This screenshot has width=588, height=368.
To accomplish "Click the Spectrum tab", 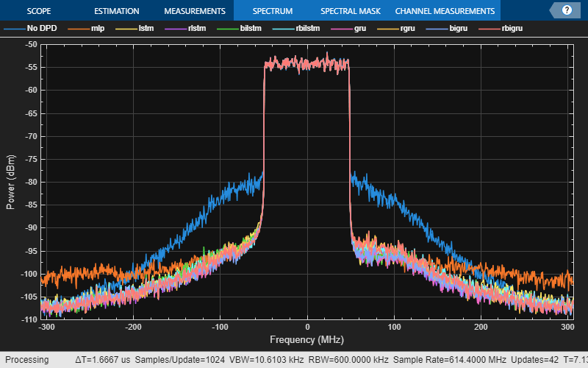I will (x=272, y=11).
